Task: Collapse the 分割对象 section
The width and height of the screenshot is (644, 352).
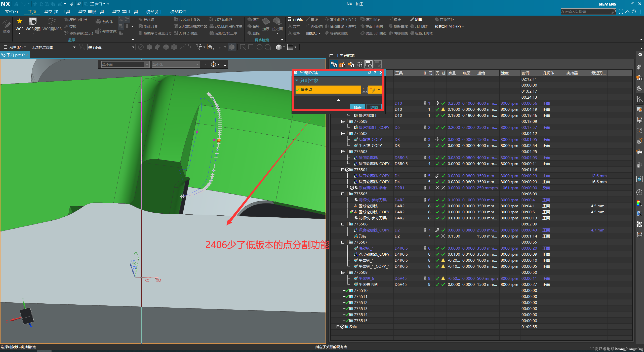Action: [297, 81]
